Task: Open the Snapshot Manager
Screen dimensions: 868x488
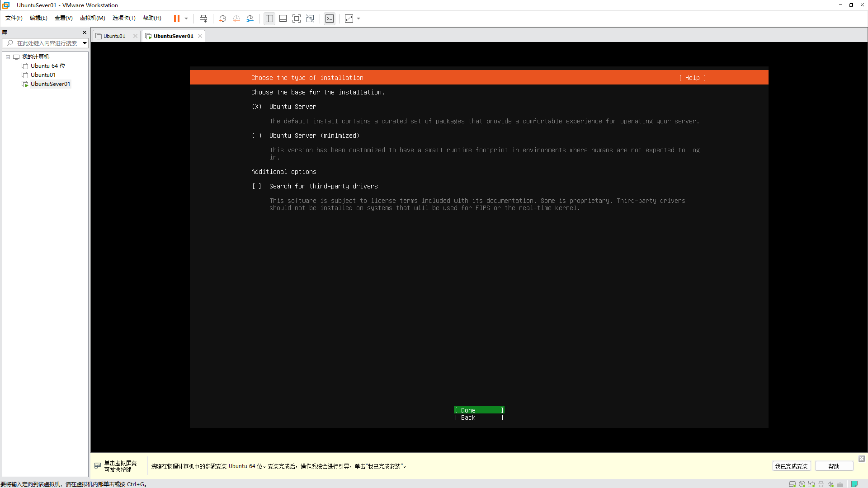Action: pyautogui.click(x=250, y=19)
